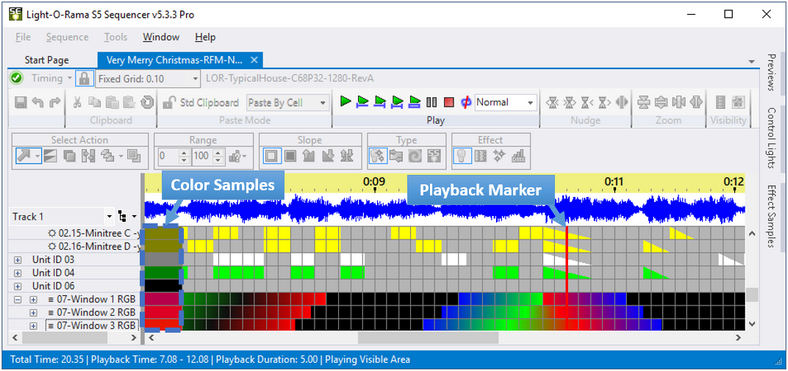Close the Very Merry Christmas tab
The width and height of the screenshot is (788, 371).
click(x=254, y=60)
